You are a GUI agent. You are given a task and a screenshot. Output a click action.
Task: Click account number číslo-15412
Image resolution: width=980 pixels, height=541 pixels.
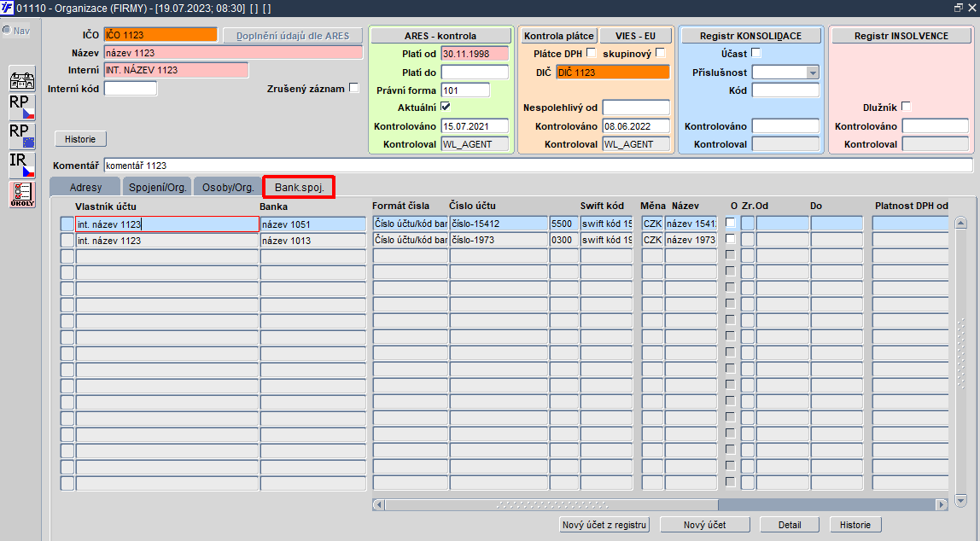pyautogui.click(x=499, y=223)
